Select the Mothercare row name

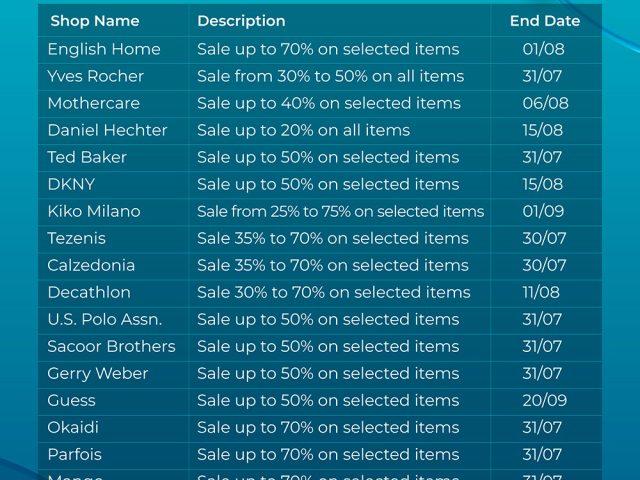(x=93, y=103)
